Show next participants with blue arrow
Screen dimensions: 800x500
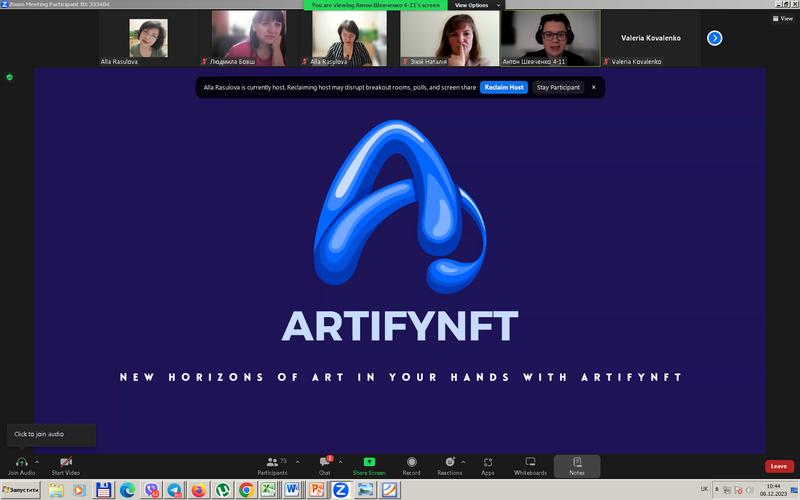tap(714, 38)
